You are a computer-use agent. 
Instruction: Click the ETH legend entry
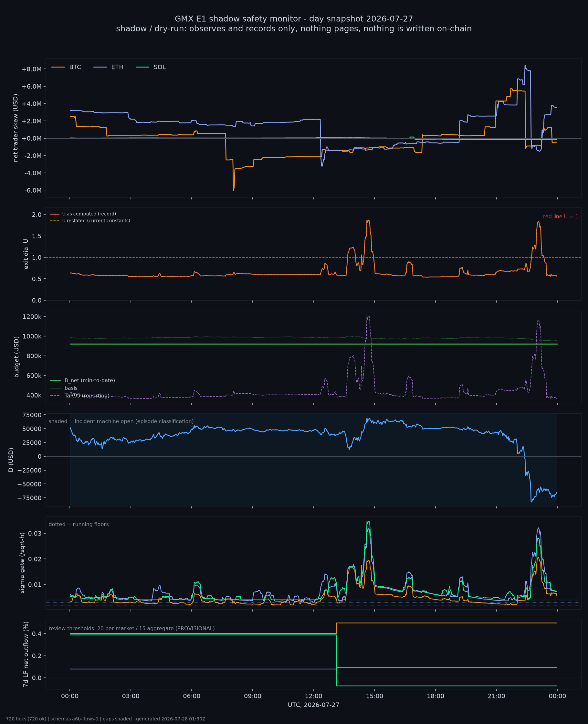pos(108,67)
